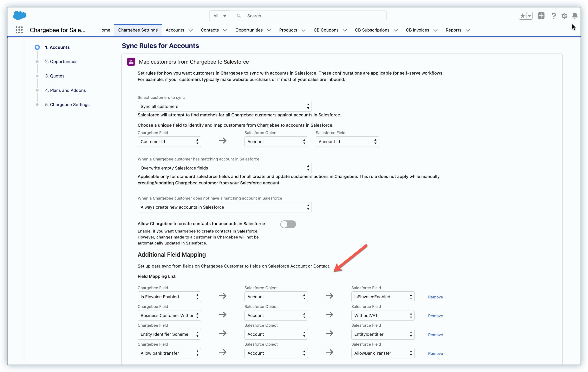Open the Notifications bell icon
Screen dimensions: 588x372
point(575,16)
